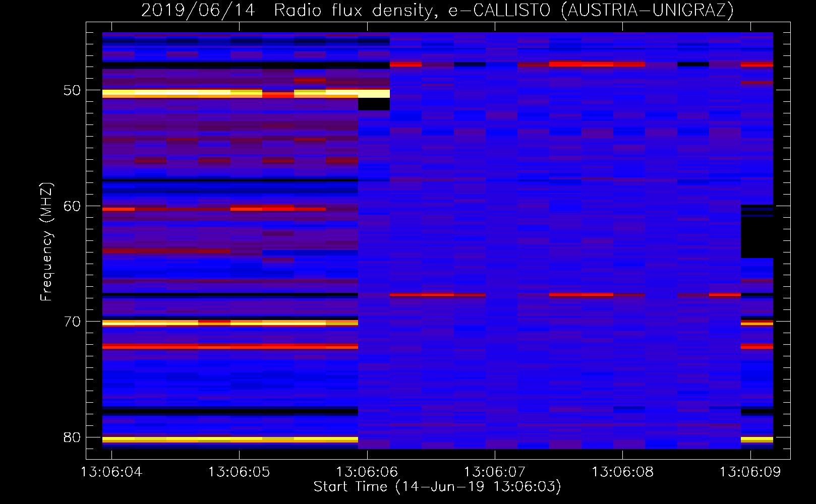Viewport: 816px width, 504px height.
Task: Click the time tick label '13:06:04'
Action: (x=111, y=472)
